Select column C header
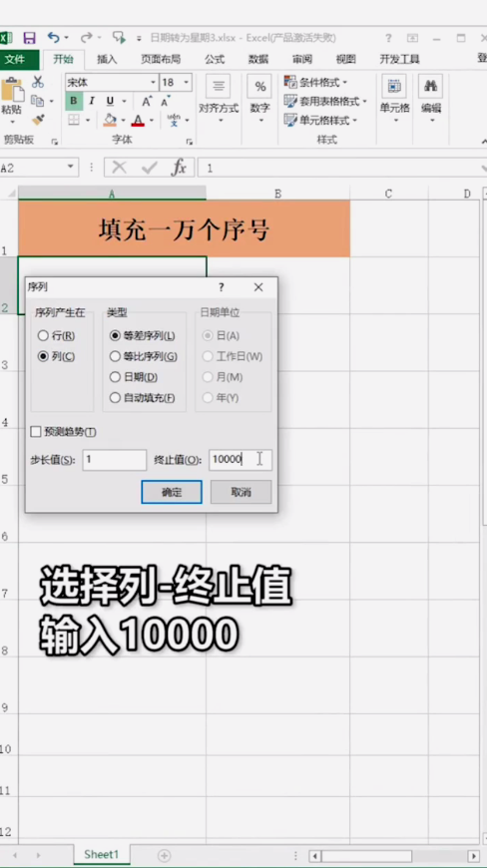This screenshot has height=868, width=487. [388, 194]
